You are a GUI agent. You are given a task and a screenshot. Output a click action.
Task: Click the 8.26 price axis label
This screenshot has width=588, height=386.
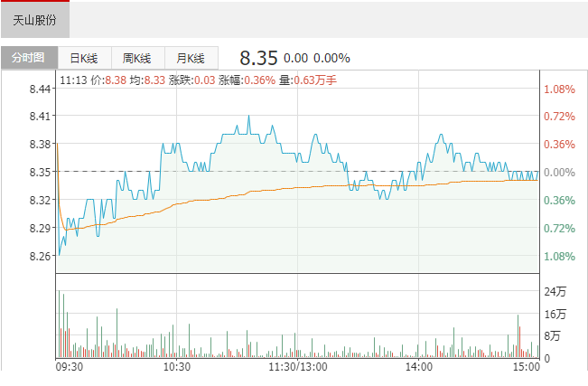(x=40, y=256)
